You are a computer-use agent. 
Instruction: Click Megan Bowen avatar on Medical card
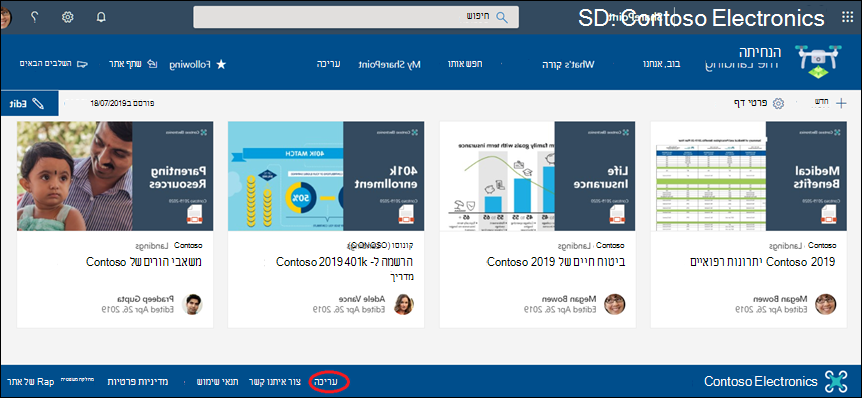[x=826, y=304]
